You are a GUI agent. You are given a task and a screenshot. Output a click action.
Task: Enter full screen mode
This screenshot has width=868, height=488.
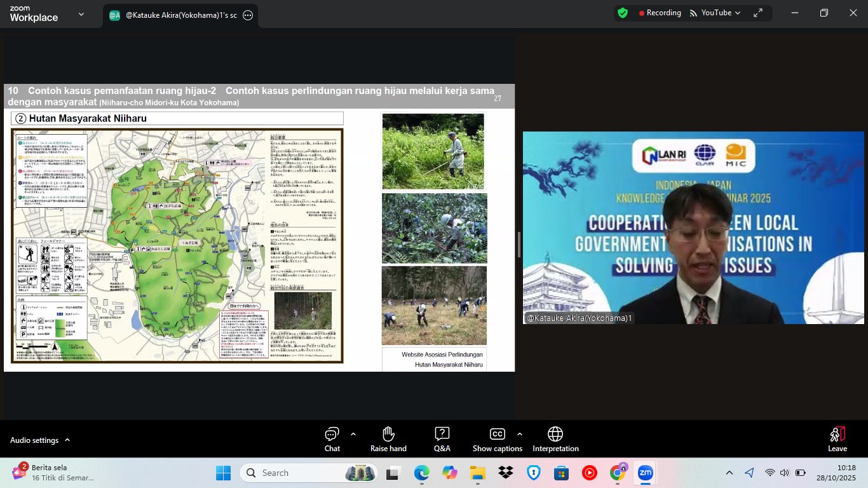pyautogui.click(x=758, y=13)
